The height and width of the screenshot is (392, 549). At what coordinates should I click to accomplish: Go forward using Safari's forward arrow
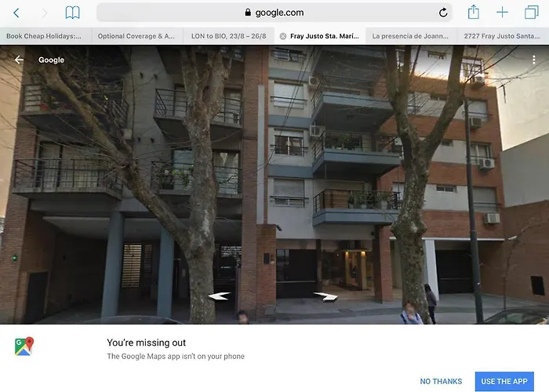[45, 13]
